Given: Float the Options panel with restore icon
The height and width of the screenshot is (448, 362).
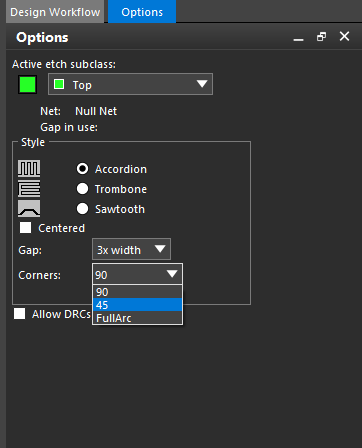Looking at the screenshot, I should tap(321, 37).
